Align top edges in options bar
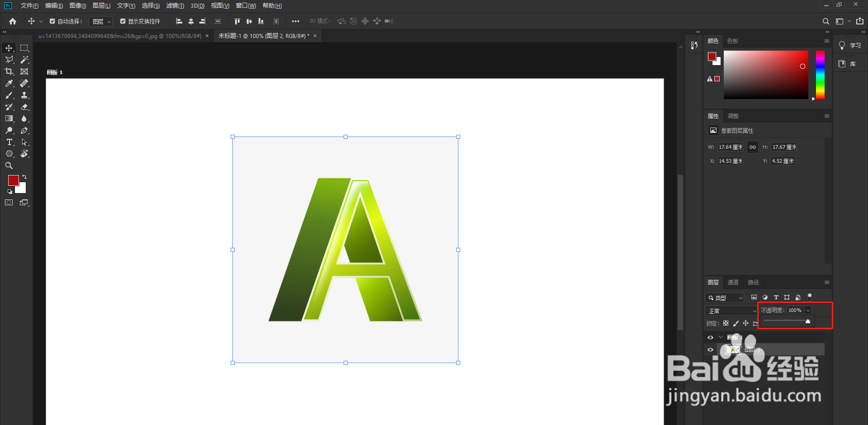 [237, 21]
